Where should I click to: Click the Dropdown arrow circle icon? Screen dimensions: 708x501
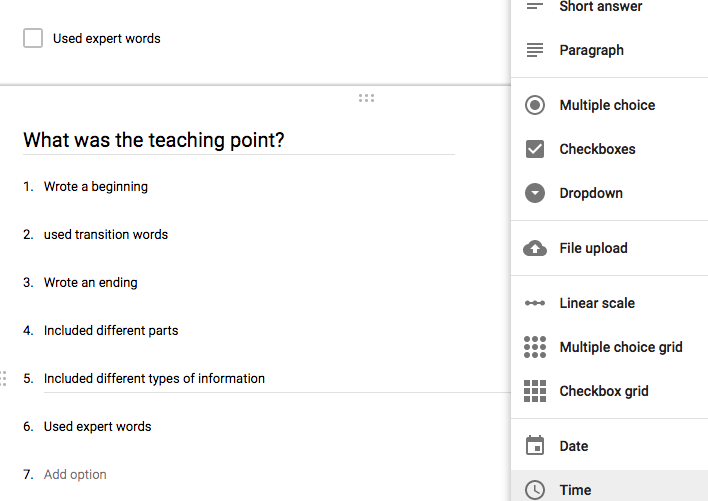[535, 193]
